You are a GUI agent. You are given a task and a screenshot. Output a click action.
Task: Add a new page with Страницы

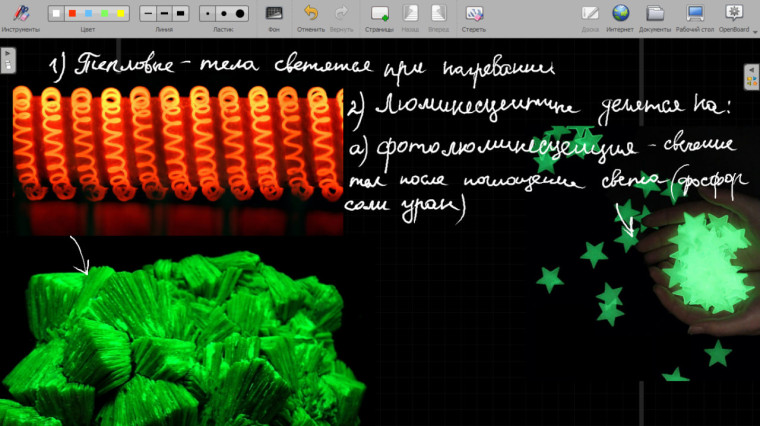pyautogui.click(x=379, y=17)
